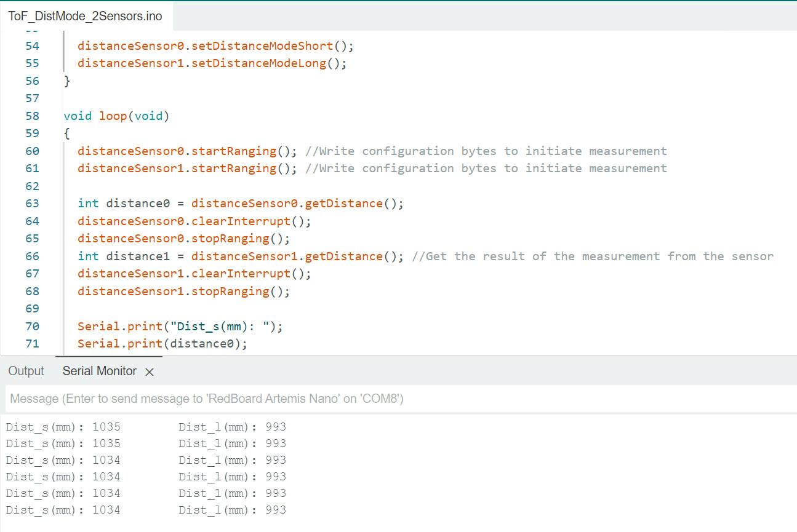Click line number 71 in the gutter
This screenshot has height=532, width=797.
pyautogui.click(x=32, y=344)
